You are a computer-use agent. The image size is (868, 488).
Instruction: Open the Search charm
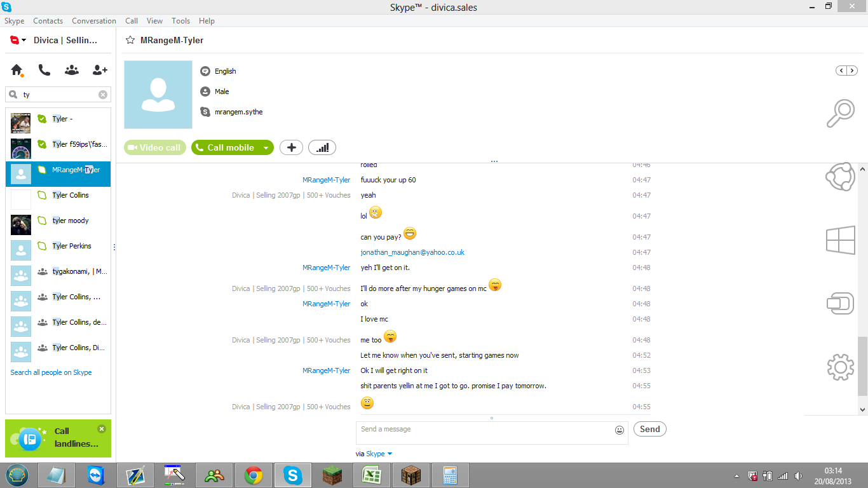840,114
